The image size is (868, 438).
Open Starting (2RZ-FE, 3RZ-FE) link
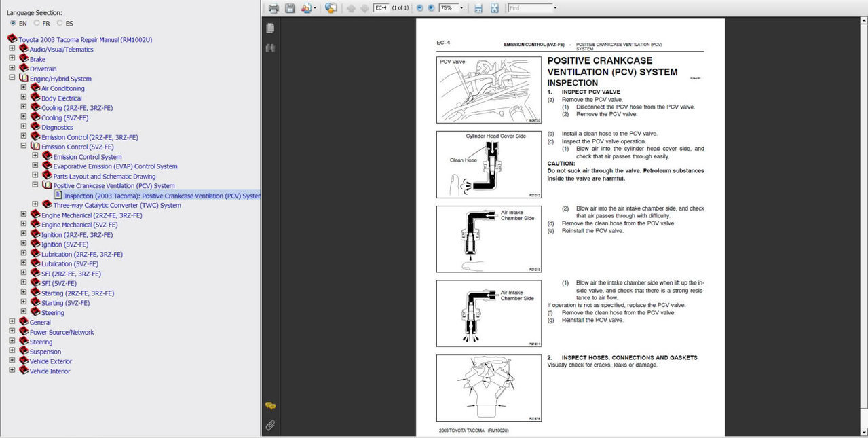point(78,293)
